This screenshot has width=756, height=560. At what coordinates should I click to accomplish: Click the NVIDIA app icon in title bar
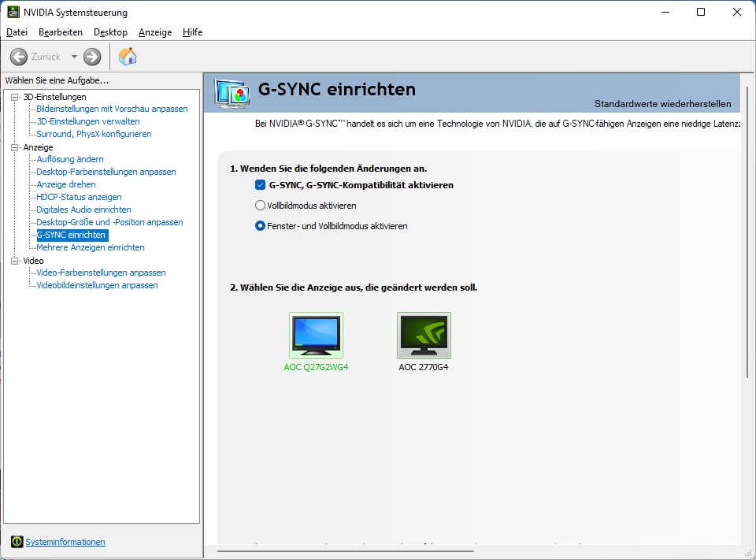click(x=13, y=12)
